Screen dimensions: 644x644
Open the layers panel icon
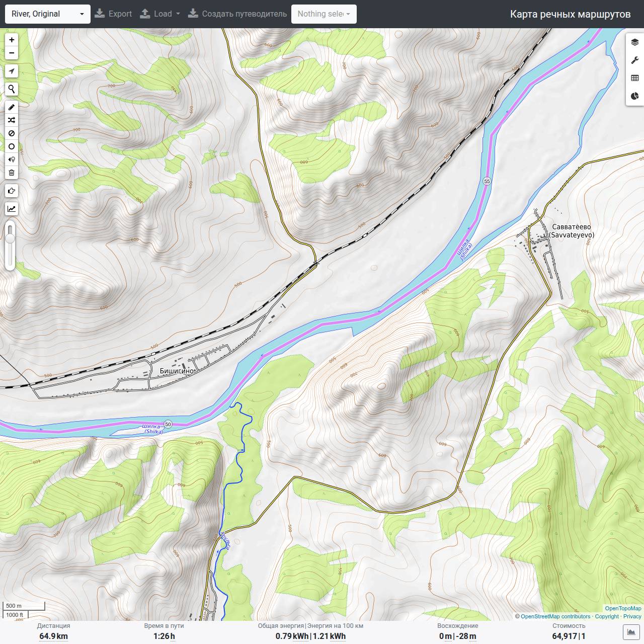635,42
